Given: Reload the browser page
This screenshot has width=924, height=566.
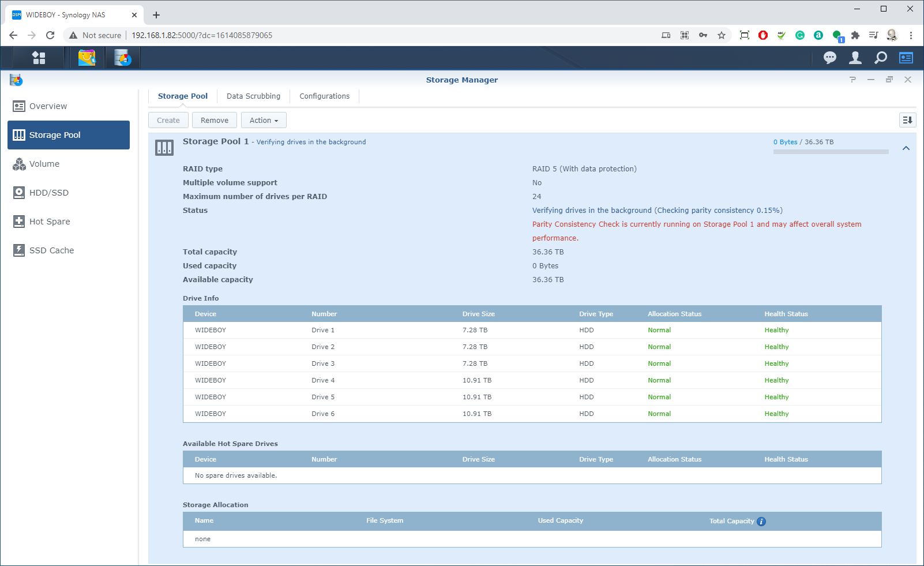Looking at the screenshot, I should (50, 35).
